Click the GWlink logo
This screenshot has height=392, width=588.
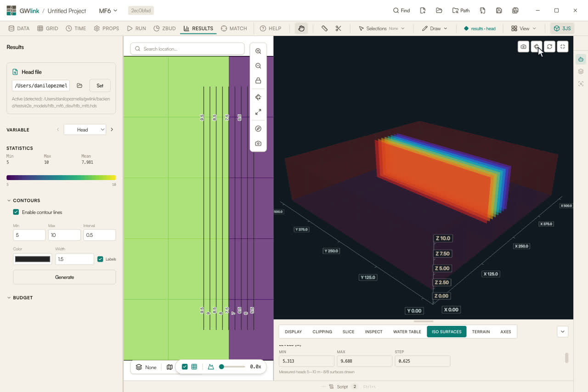click(x=11, y=11)
